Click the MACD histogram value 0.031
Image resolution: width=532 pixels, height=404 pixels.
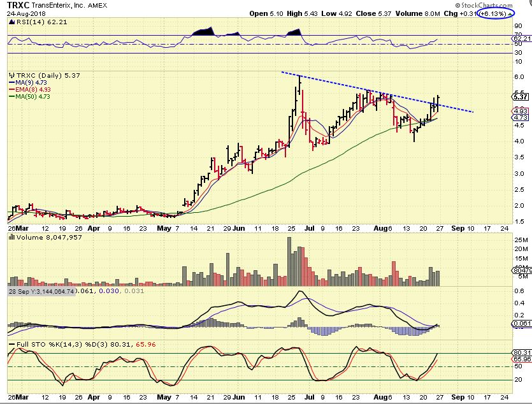[x=134, y=291]
